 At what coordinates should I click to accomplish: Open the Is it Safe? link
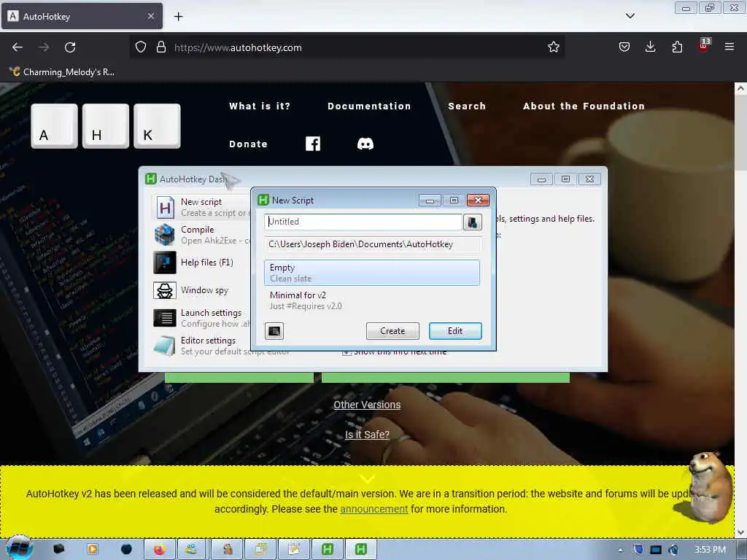(x=367, y=435)
